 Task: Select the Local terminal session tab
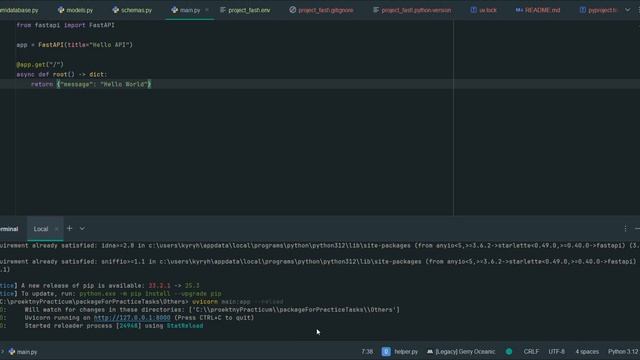pyautogui.click(x=41, y=229)
